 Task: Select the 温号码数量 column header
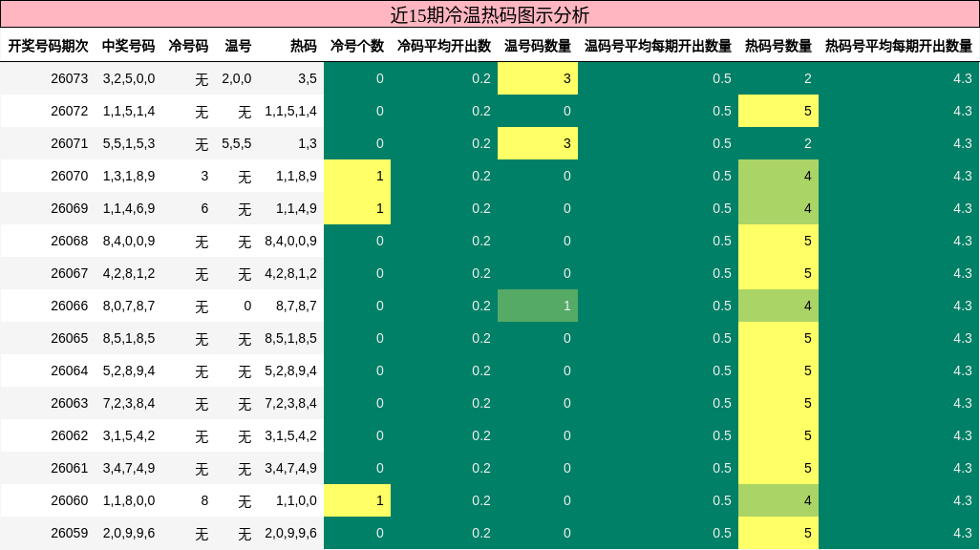point(536,43)
